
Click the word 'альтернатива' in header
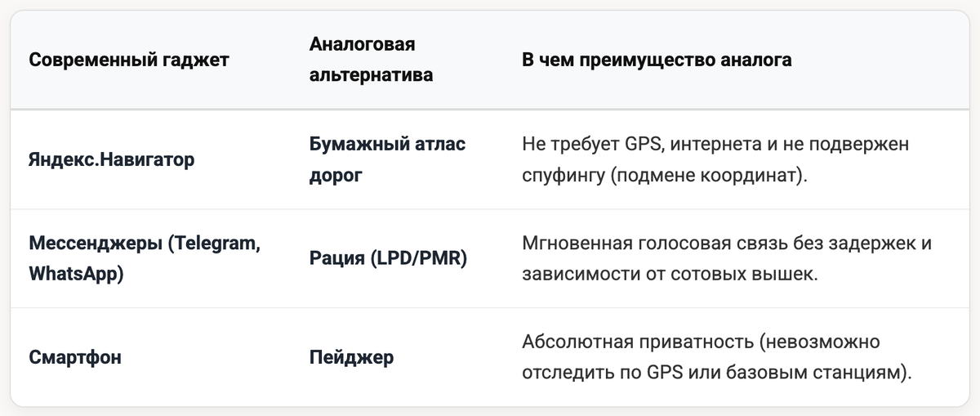[x=371, y=74]
